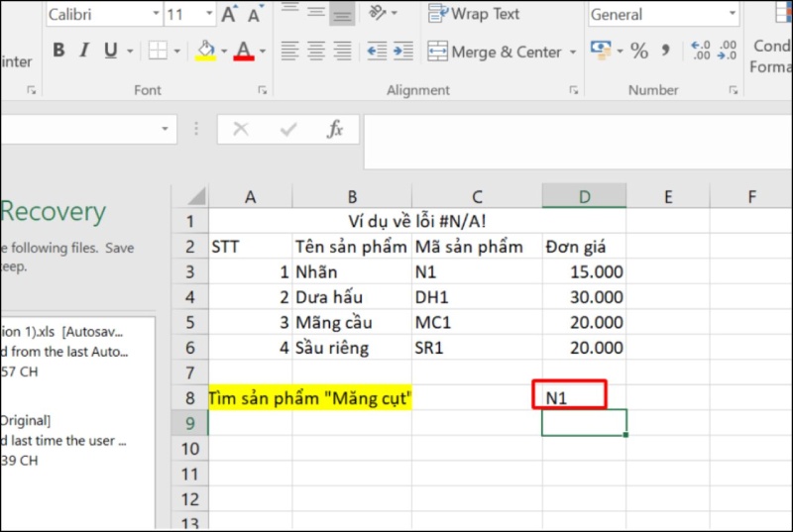Open the Orientation text rotation icon
This screenshot has height=532, width=793.
click(x=378, y=12)
